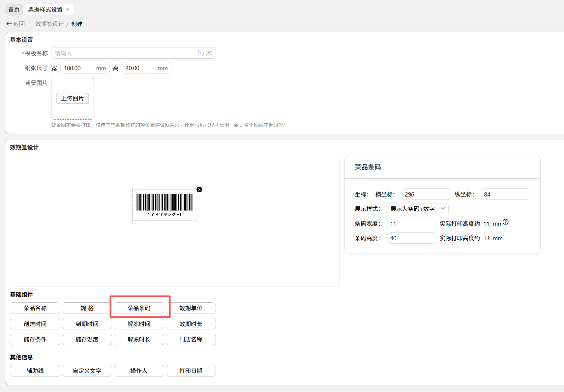Screen dimensions: 564x392
Task: Select the barcode on the design canvas
Action: (x=164, y=205)
